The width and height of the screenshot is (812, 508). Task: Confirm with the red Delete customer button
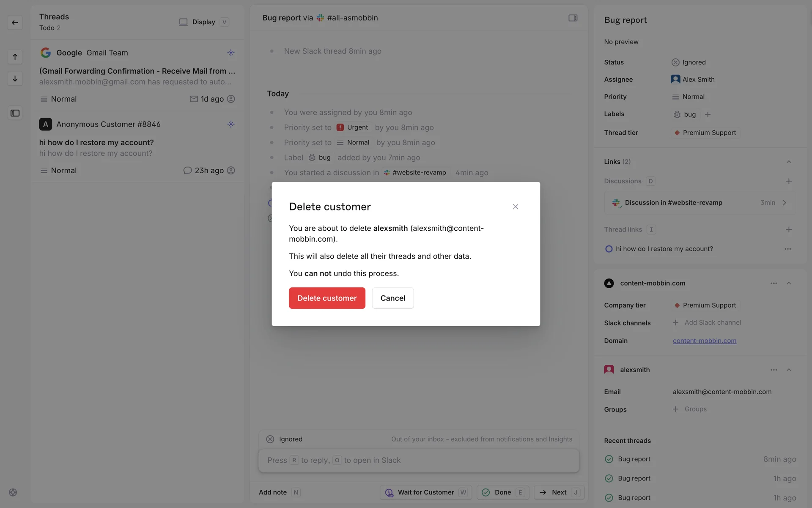tap(326, 298)
